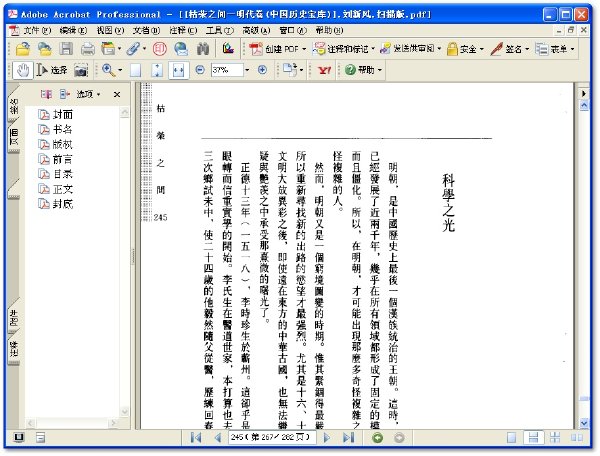Click the bookmarks panel horizontal scrollbar
The width and height of the screenshot is (600, 456).
[72, 423]
